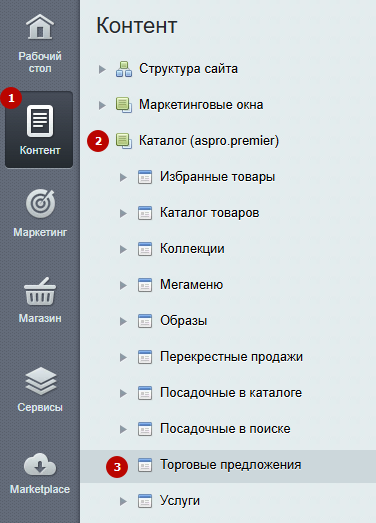The width and height of the screenshot is (376, 523).
Task: Open Коллекции infoblock
Action: (192, 249)
